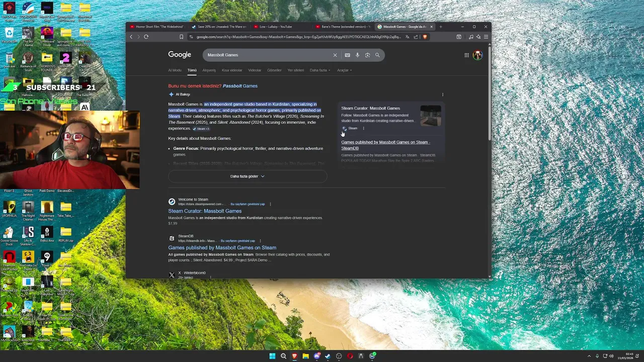
Task: Open File Explorer from the taskbar
Action: click(x=305, y=356)
